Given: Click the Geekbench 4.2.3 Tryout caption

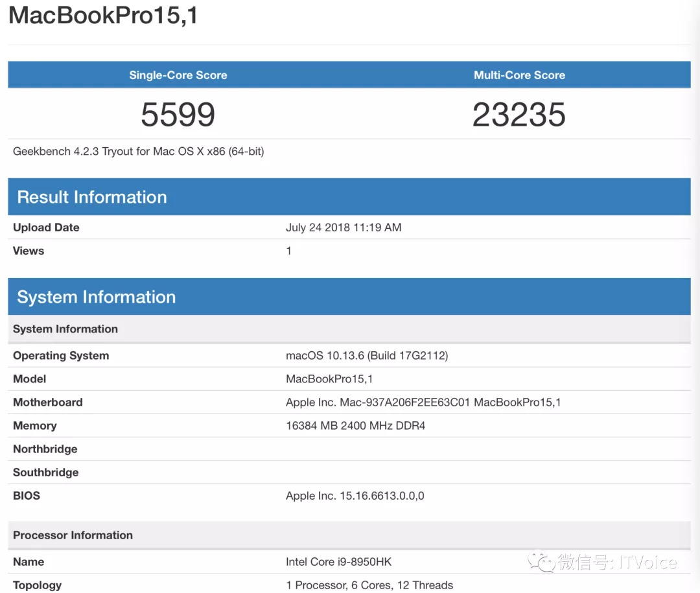Looking at the screenshot, I should point(139,151).
